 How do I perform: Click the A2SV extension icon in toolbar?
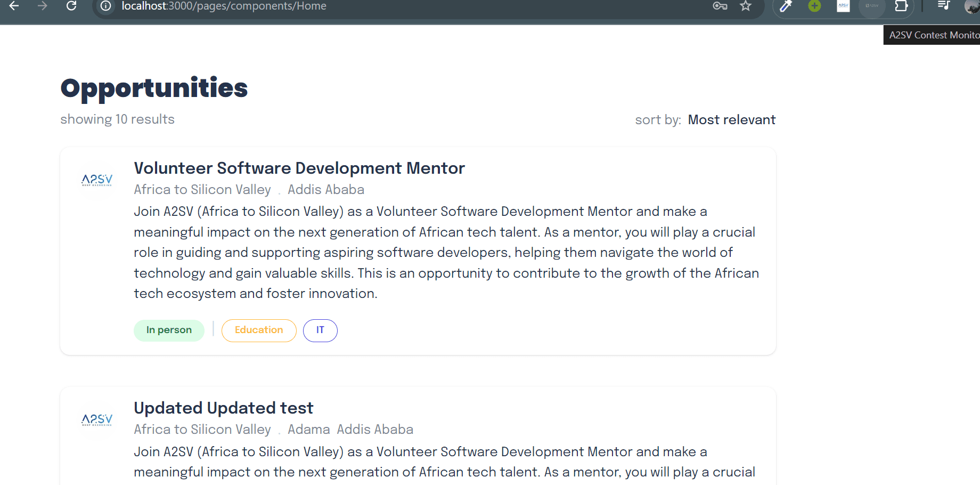point(843,6)
